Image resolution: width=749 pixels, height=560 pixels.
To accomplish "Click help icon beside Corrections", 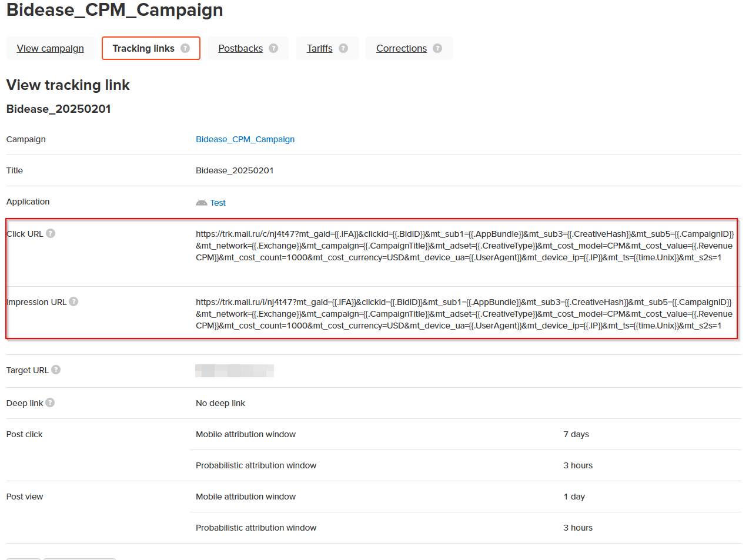I will [437, 48].
